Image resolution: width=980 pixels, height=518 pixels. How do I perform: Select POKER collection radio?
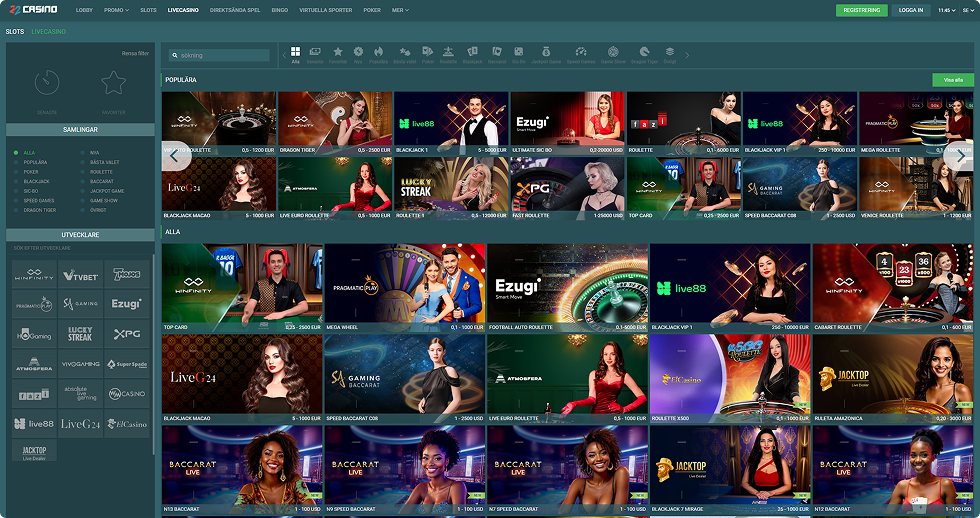pos(16,172)
